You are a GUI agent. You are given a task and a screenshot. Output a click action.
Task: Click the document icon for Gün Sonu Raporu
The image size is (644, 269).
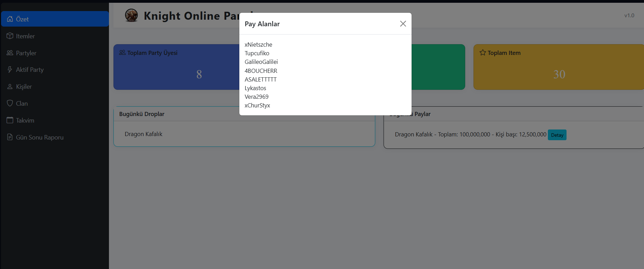(10, 137)
